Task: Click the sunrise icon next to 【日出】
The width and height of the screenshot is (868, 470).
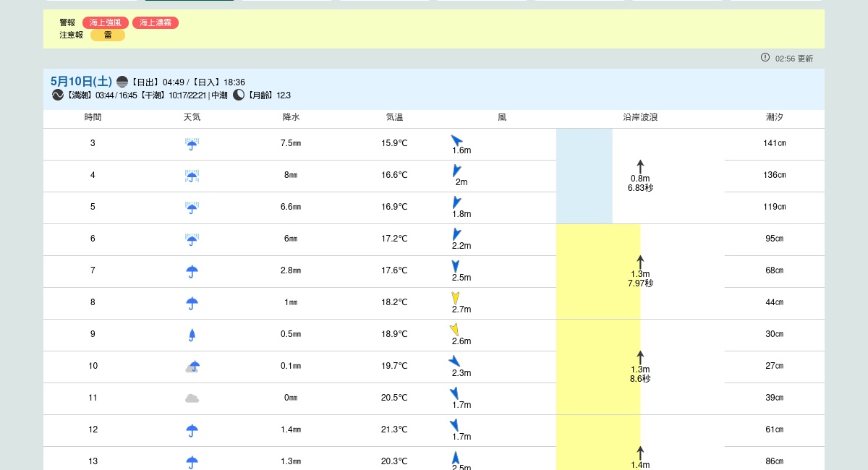Action: pyautogui.click(x=122, y=82)
